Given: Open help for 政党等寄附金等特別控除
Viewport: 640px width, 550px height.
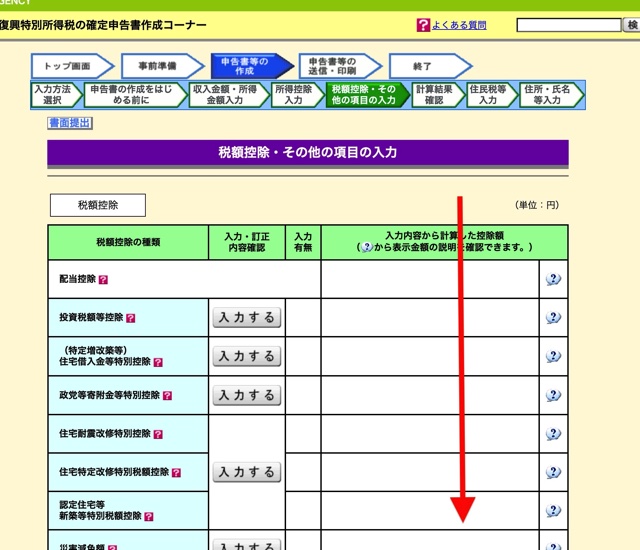Looking at the screenshot, I should (167, 396).
